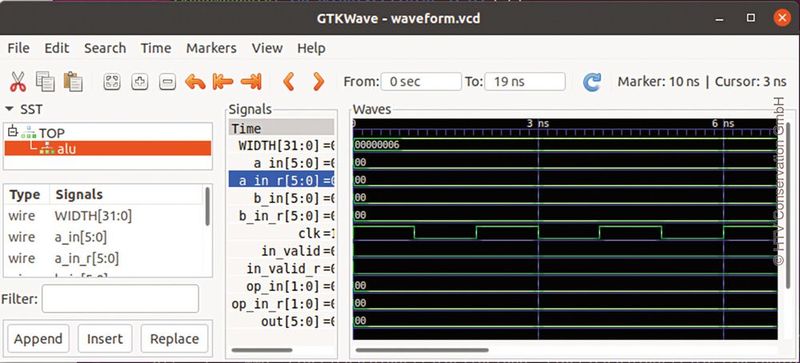
Task: Click the Type column header
Action: point(25,195)
